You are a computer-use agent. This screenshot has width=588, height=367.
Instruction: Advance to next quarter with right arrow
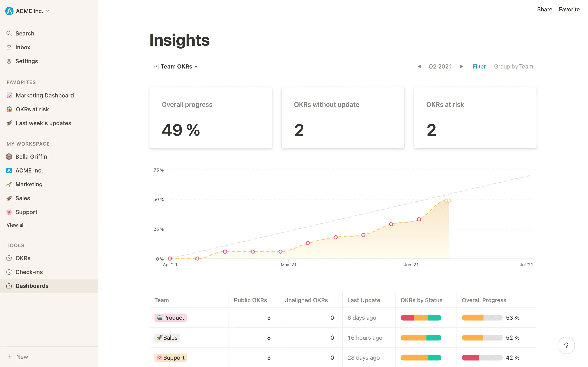(461, 66)
